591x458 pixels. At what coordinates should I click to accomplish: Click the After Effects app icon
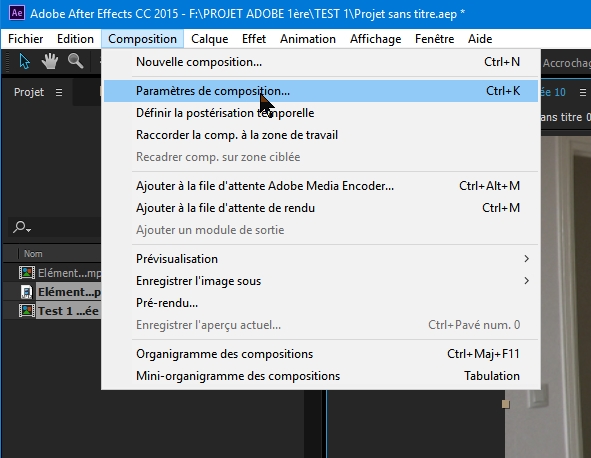[17, 13]
